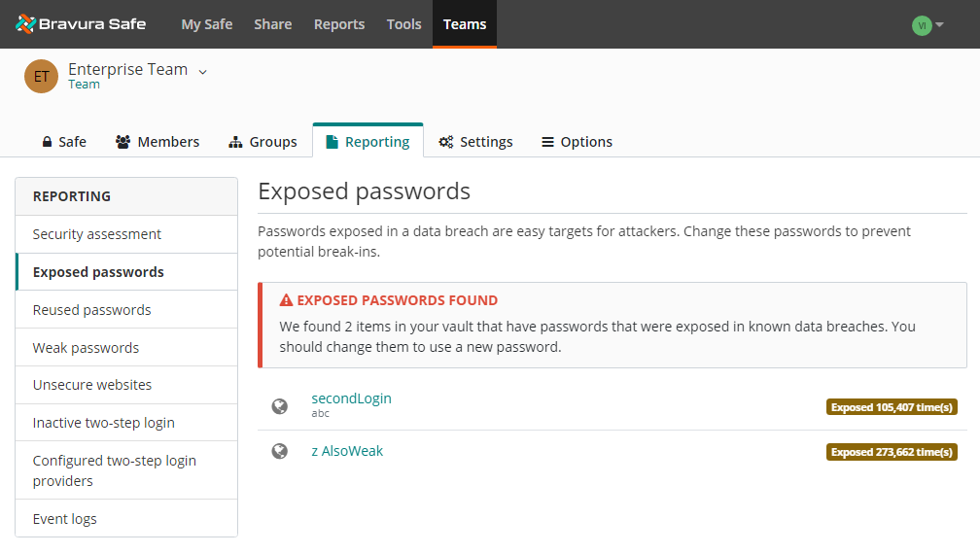Click the warning triangle icon in alert
This screenshot has height=554, width=980.
286,300
